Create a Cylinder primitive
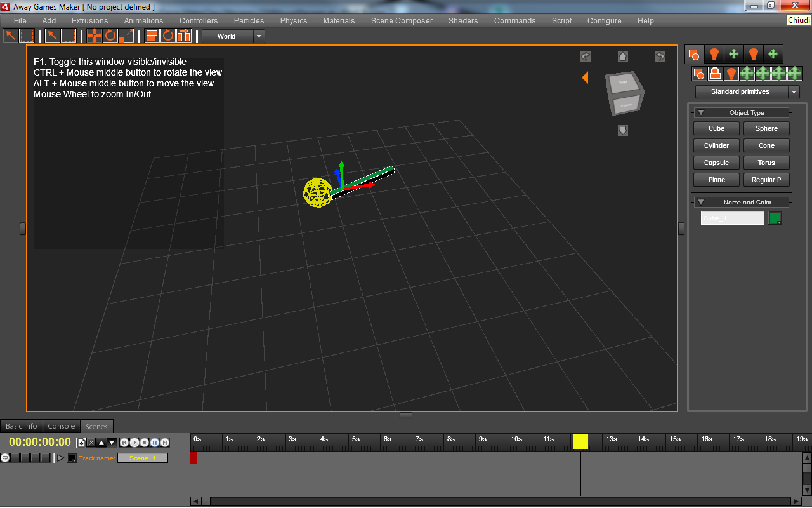The image size is (812, 508). point(717,145)
